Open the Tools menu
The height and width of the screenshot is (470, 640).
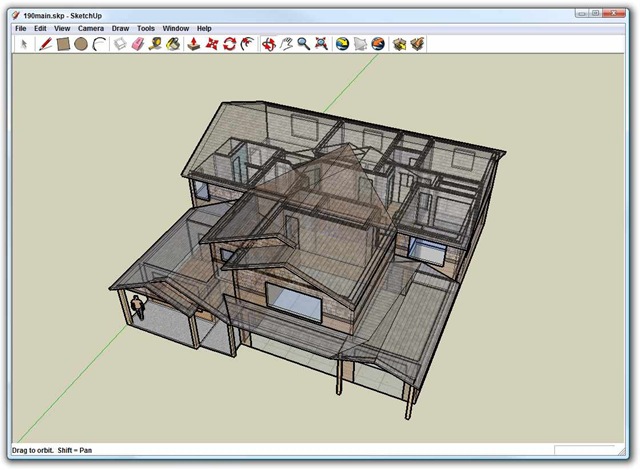tap(146, 28)
